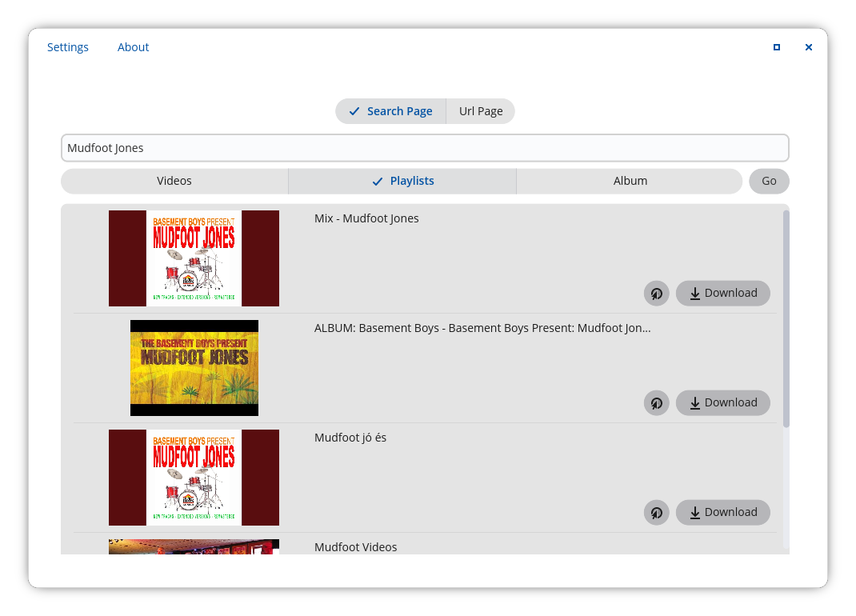The width and height of the screenshot is (856, 616).
Task: Click the search field containing Mudfoot Jones
Action: (424, 148)
